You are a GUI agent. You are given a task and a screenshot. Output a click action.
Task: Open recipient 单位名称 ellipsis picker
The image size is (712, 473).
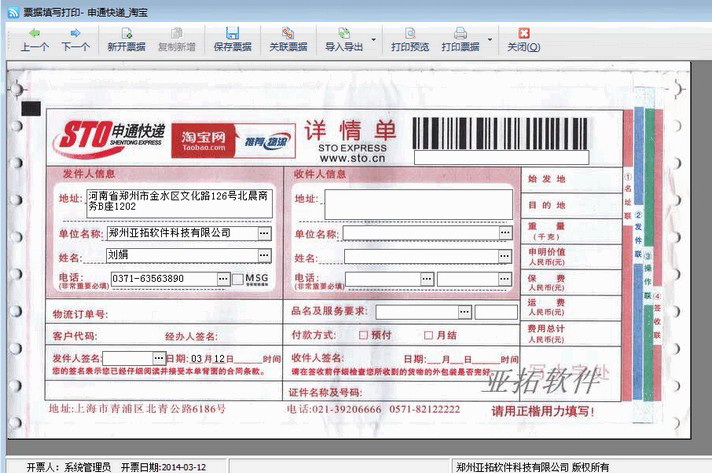click(x=505, y=233)
